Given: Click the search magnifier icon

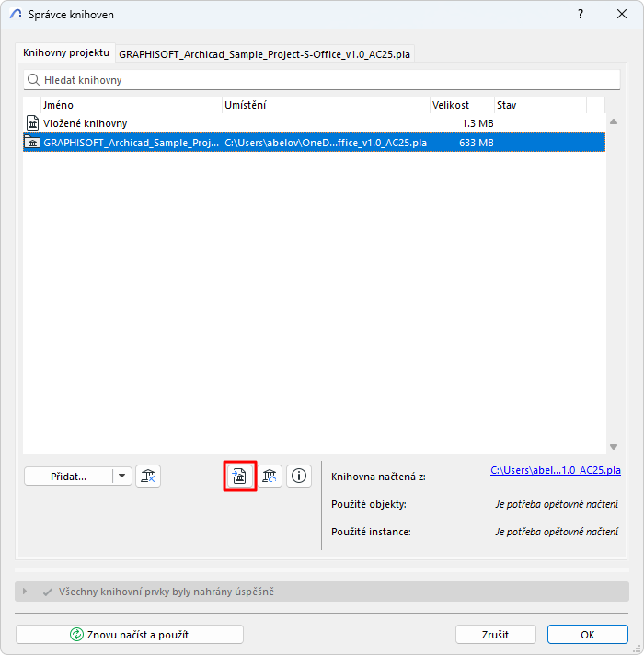Looking at the screenshot, I should coord(33,80).
